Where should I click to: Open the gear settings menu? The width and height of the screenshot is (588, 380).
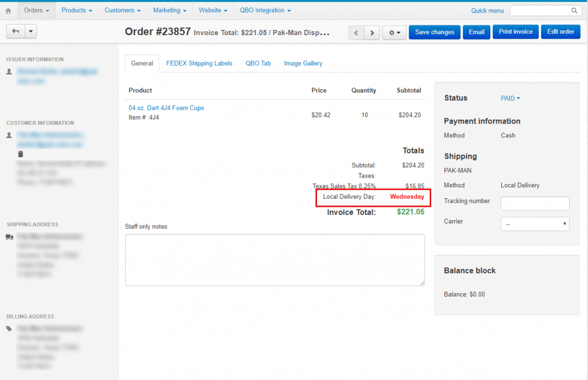click(394, 33)
